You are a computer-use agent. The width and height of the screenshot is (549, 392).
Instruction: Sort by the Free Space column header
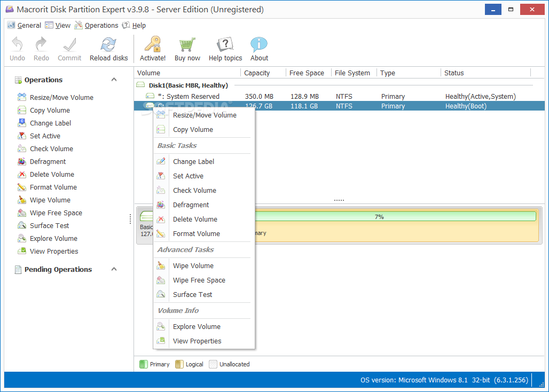tap(309, 73)
